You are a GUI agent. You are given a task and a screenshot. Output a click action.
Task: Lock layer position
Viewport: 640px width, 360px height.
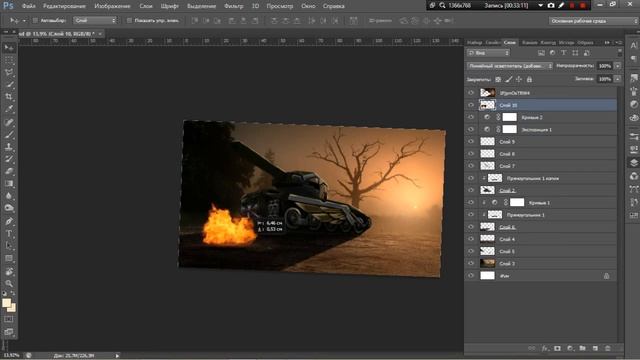pos(519,79)
